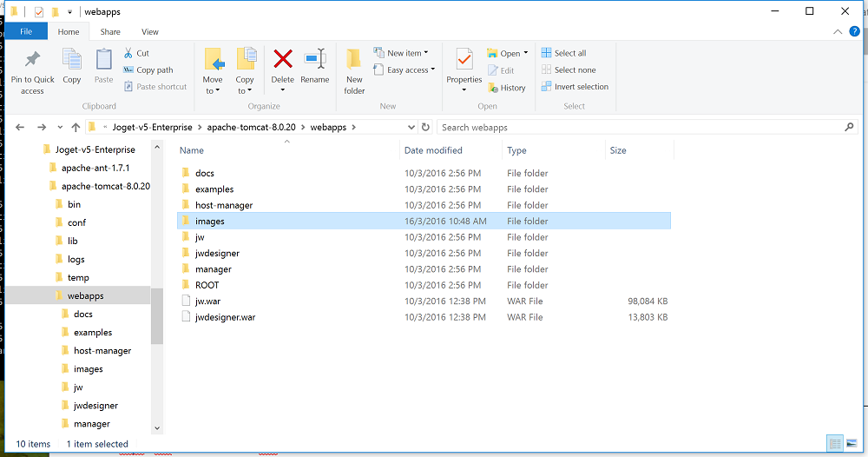Click the red Delete icon
Viewport: 868px width, 457px height.
283,60
